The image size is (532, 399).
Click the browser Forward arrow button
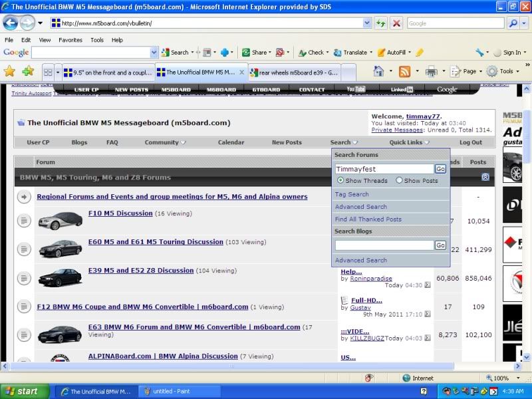point(27,23)
